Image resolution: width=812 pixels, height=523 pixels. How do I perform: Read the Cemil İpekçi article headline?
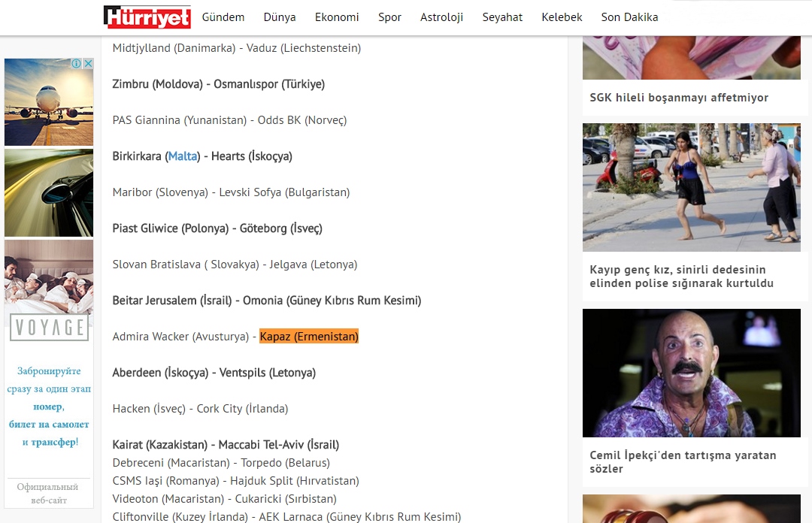coord(683,461)
